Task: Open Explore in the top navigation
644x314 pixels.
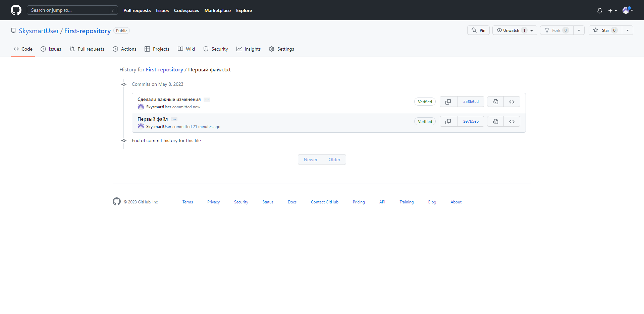Action: click(x=244, y=10)
